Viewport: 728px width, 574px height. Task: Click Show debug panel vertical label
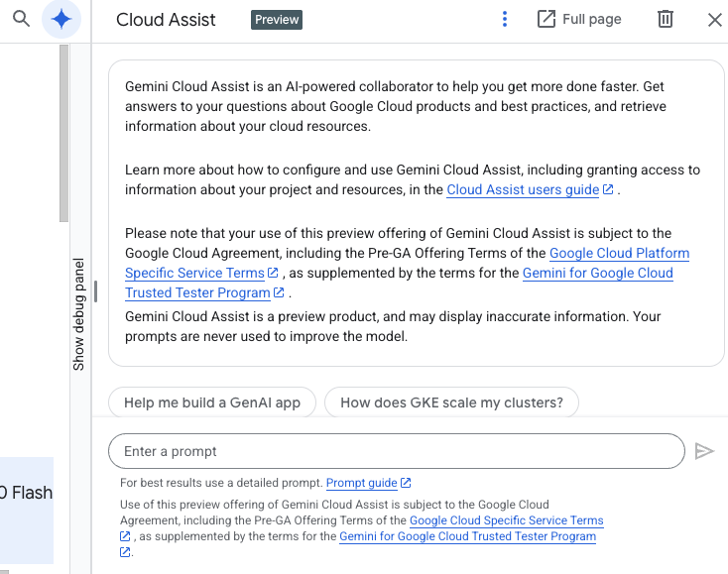pyautogui.click(x=79, y=314)
